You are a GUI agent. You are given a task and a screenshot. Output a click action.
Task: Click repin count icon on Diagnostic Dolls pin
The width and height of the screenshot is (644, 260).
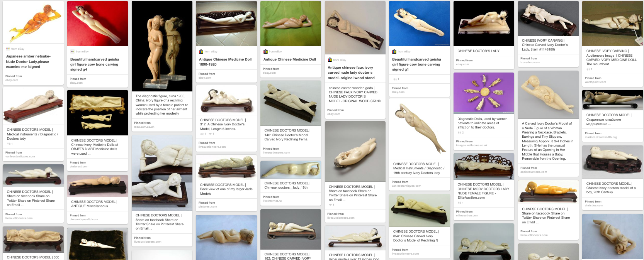tap(459, 132)
